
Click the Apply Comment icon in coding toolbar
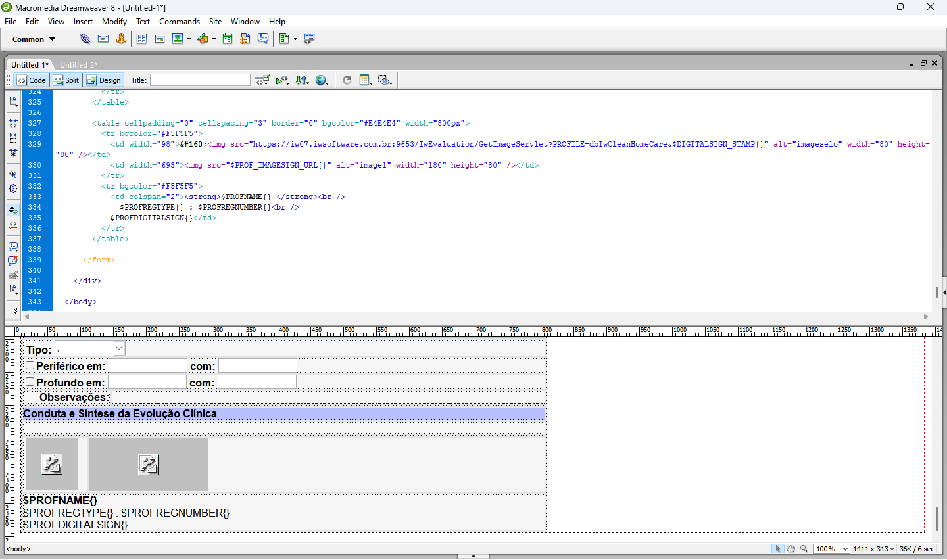click(x=13, y=246)
